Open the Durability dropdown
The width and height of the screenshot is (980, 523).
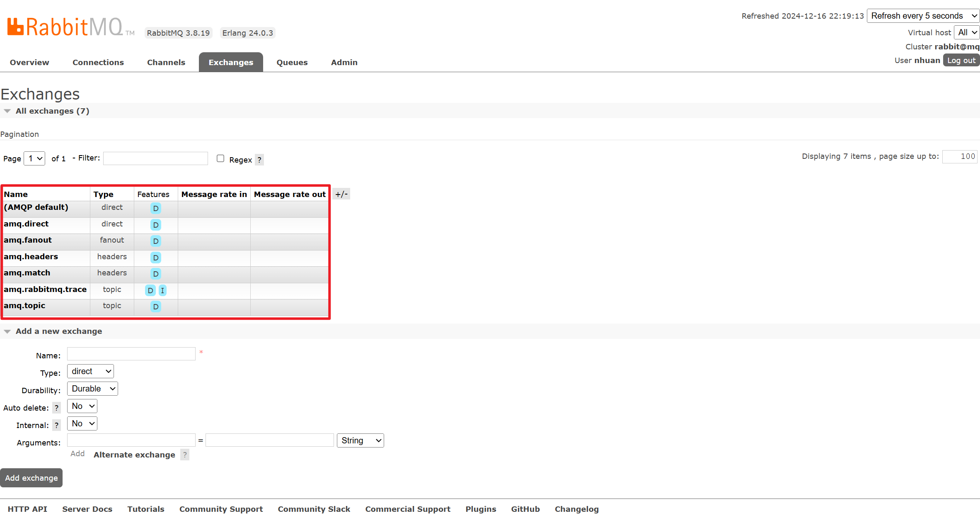[92, 389]
